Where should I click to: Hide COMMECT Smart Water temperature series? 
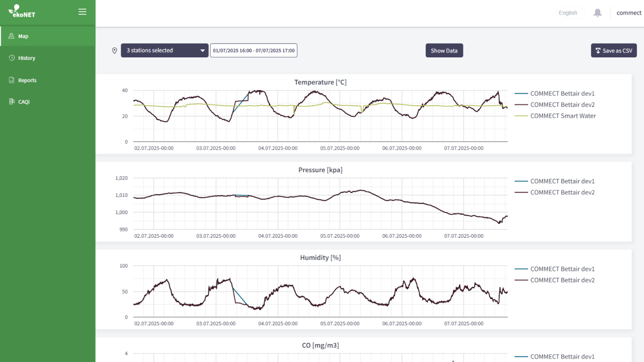(555, 116)
